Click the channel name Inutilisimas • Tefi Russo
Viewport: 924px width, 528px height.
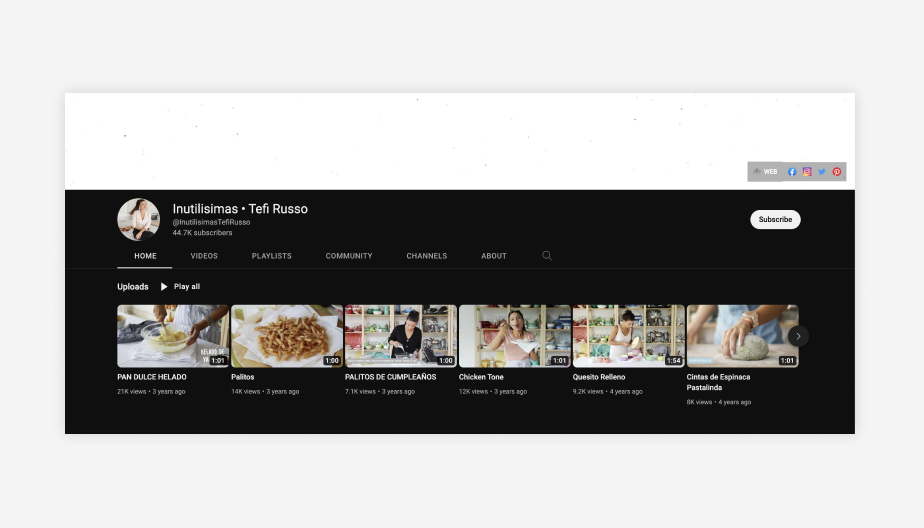pyautogui.click(x=240, y=209)
